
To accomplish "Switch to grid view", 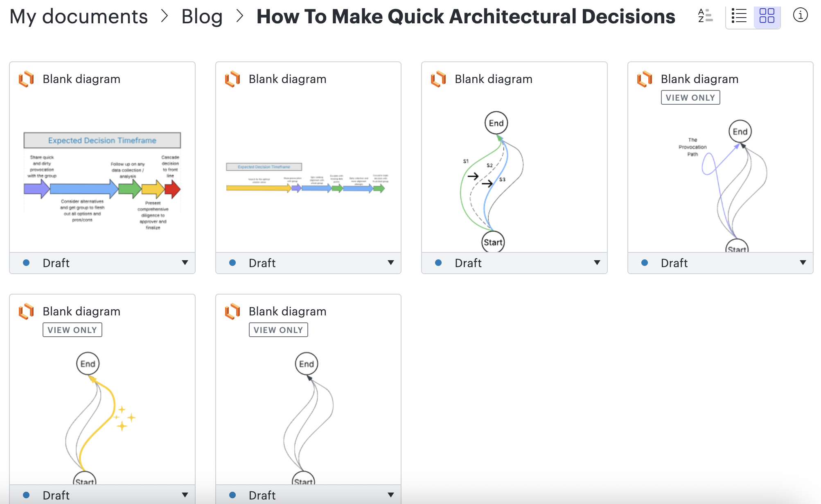I will coord(767,16).
